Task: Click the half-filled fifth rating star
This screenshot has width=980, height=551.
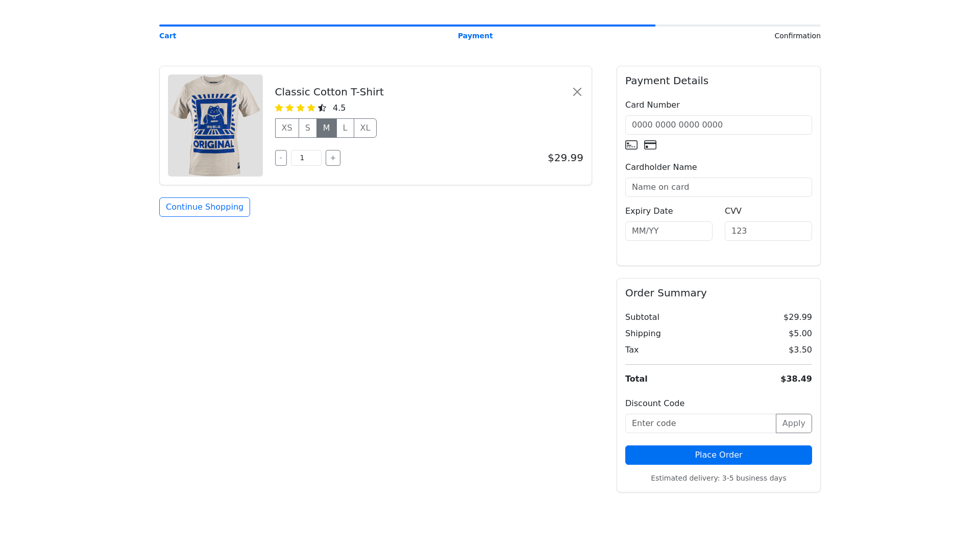Action: point(322,108)
